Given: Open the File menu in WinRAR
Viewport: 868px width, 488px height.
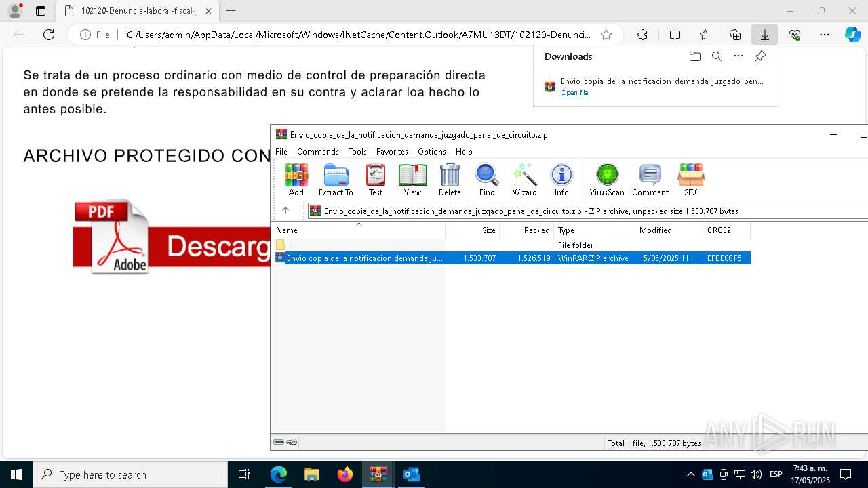Looking at the screenshot, I should [x=281, y=152].
